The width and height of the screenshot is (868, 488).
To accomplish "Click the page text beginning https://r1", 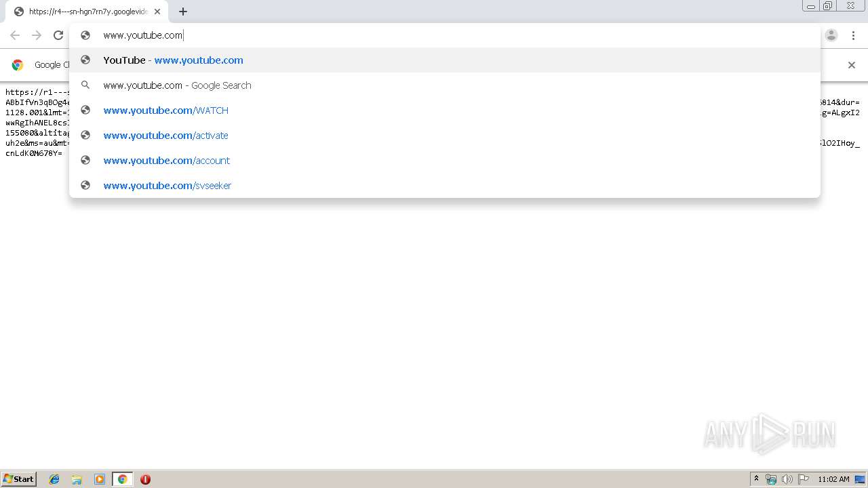I will (x=37, y=92).
